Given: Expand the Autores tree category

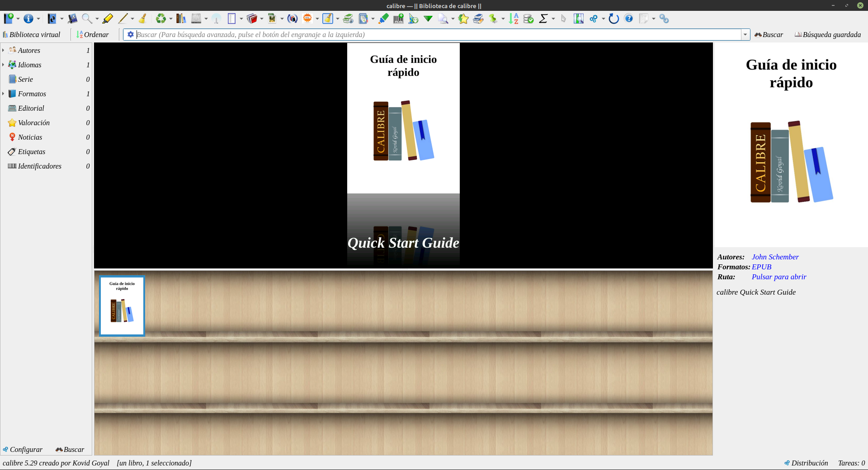Looking at the screenshot, I should [x=3, y=50].
